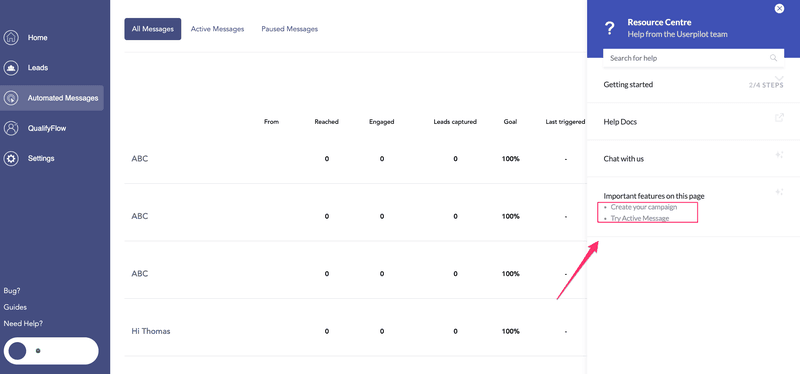Click the 2/4 STEPS progress label

coord(766,85)
